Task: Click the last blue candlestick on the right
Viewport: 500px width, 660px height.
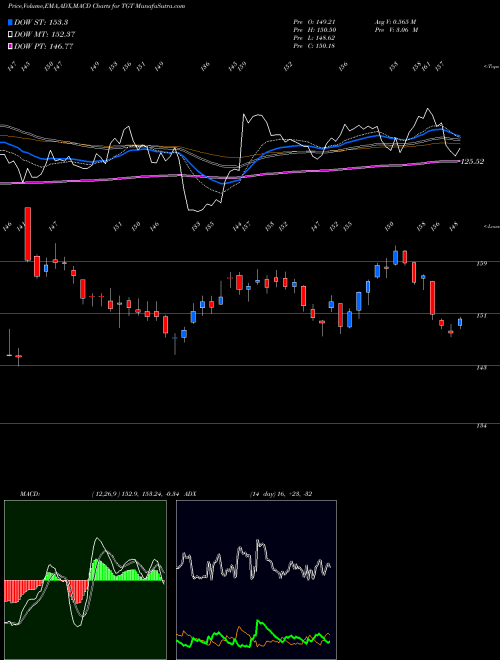Action: (x=460, y=322)
